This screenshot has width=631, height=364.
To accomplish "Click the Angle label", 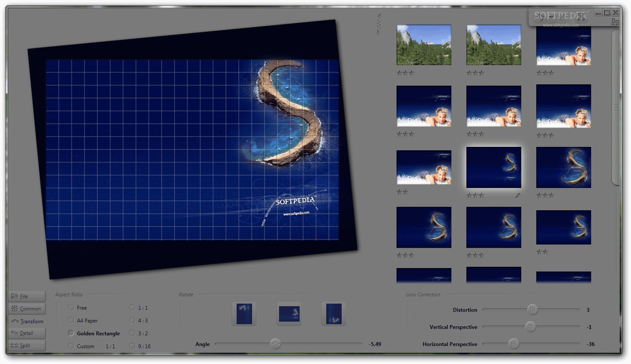I will point(203,344).
